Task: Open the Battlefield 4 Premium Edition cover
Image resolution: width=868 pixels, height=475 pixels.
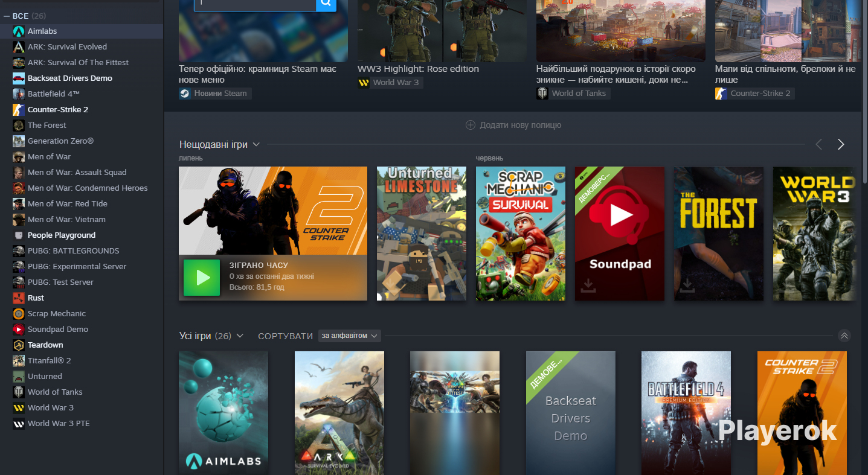Action: click(686, 413)
